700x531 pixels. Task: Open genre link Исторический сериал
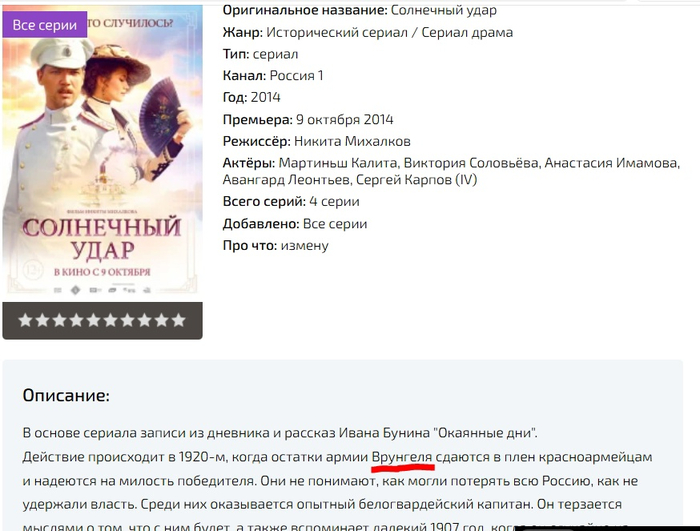337,33
